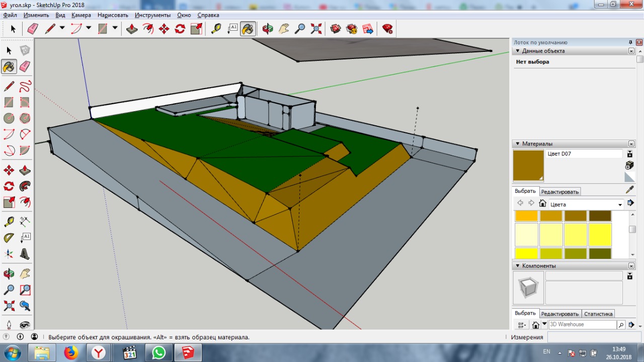
Task: Click the 3D Warehouse search field
Action: (582, 325)
